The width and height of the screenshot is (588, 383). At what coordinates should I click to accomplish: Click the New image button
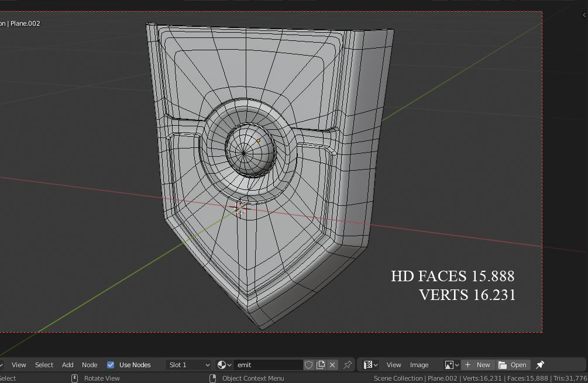coord(477,365)
